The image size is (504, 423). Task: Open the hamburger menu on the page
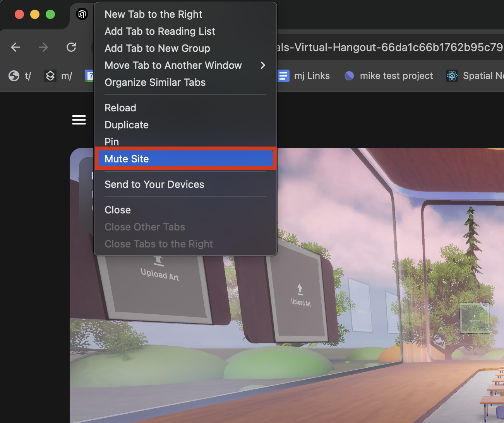(79, 120)
